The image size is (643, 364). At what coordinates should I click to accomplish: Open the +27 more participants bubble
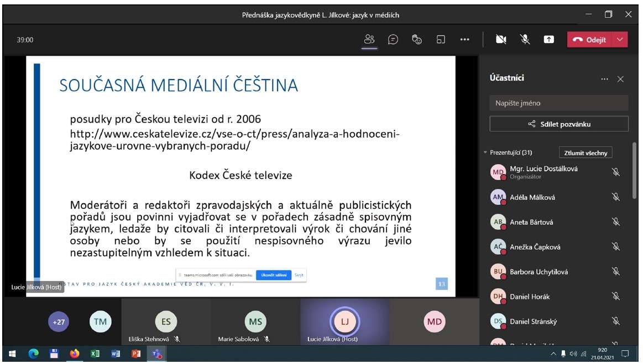point(59,322)
